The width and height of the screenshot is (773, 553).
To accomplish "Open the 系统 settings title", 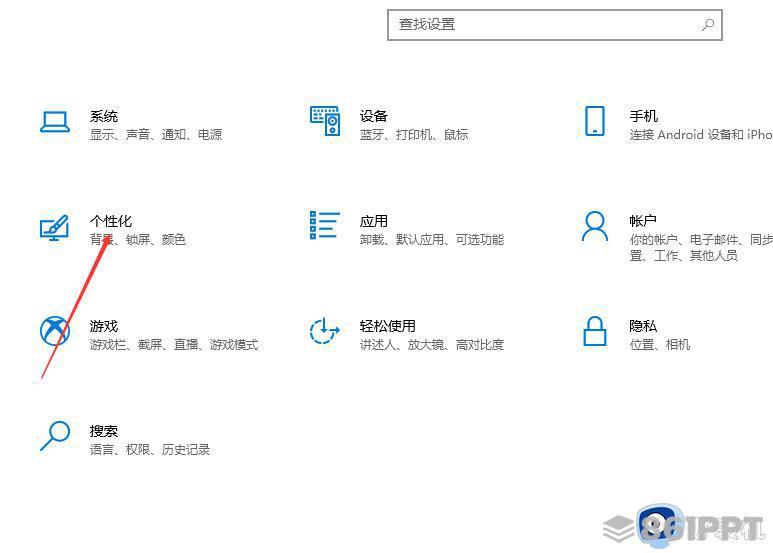I will click(x=104, y=116).
